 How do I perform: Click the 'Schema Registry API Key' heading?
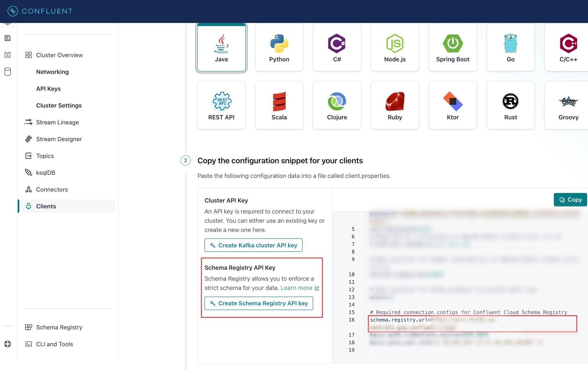tap(240, 267)
